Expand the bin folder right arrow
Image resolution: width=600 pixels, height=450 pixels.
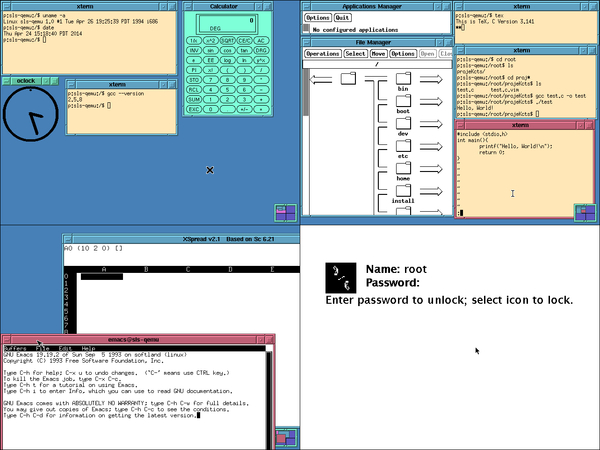432,79
